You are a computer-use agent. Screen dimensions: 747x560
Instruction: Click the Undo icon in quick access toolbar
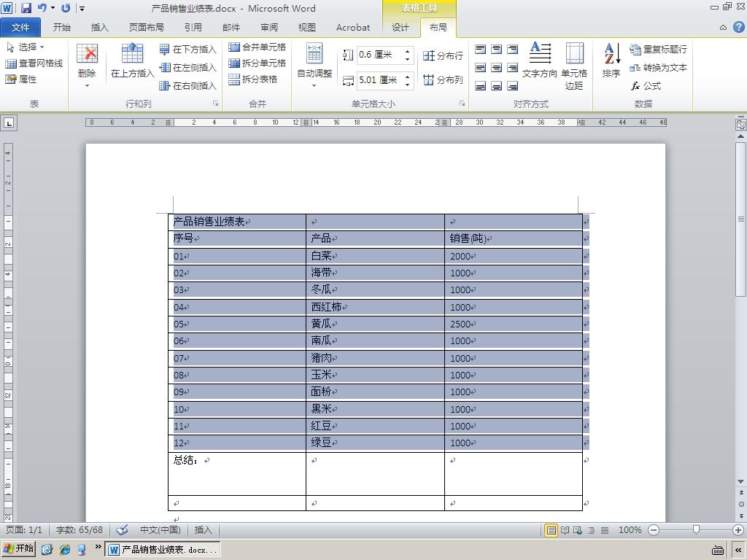(42, 8)
